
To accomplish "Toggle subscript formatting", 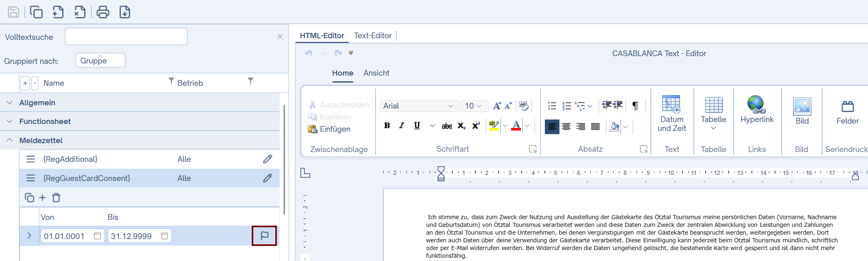I will coord(461,126).
